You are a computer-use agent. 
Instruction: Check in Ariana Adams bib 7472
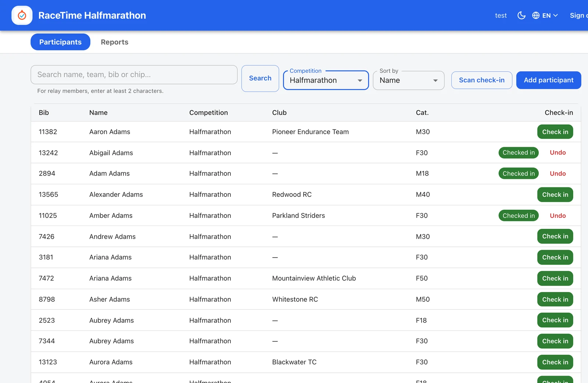pyautogui.click(x=555, y=278)
